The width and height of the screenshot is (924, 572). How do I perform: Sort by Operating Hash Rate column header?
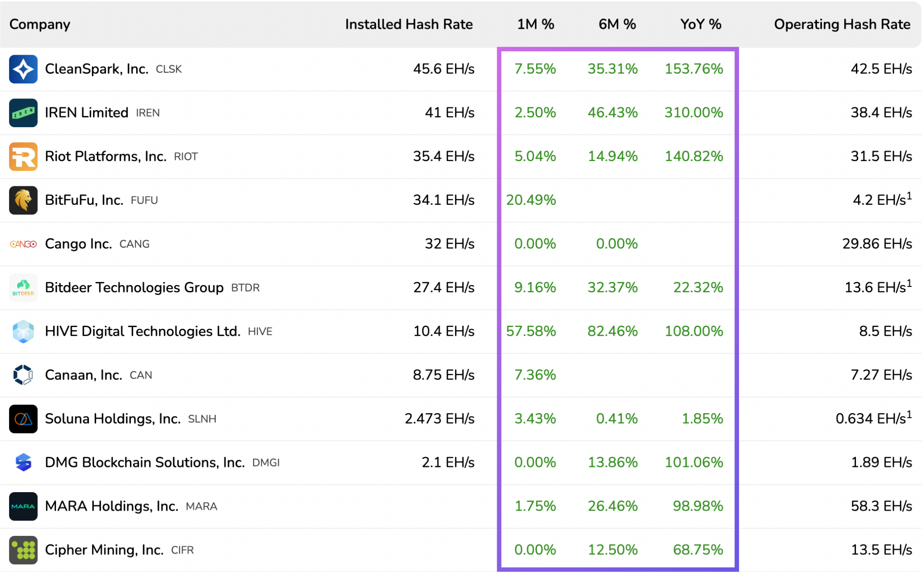[841, 24]
